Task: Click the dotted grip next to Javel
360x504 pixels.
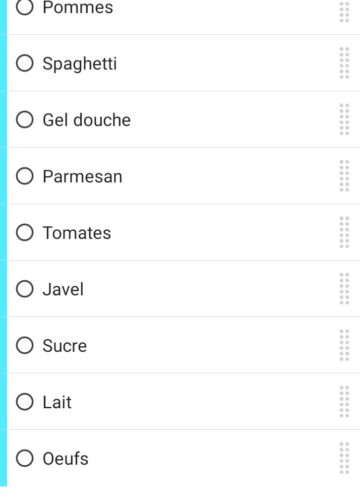Action: coord(344,289)
